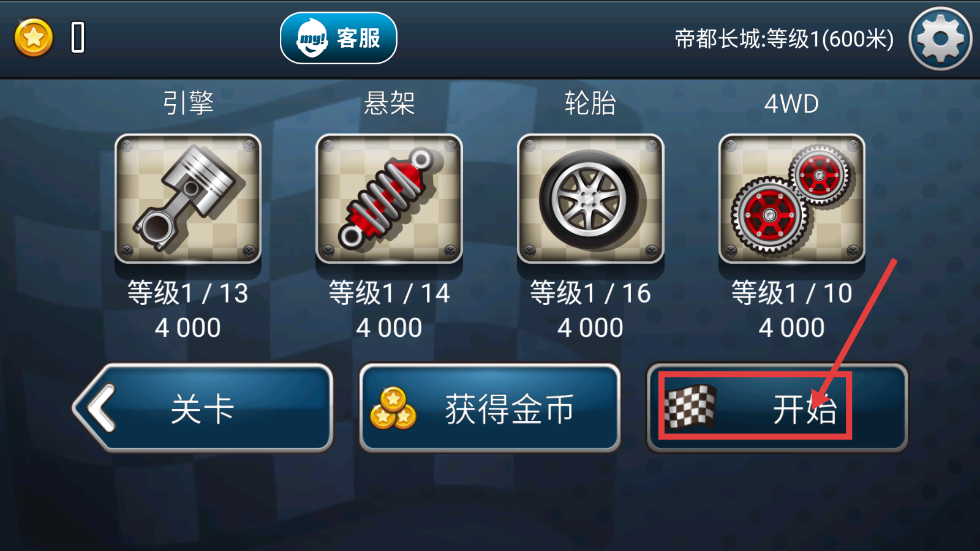Upgrade the 4WD red gears icon
Screen dimensions: 980x551
tap(791, 199)
